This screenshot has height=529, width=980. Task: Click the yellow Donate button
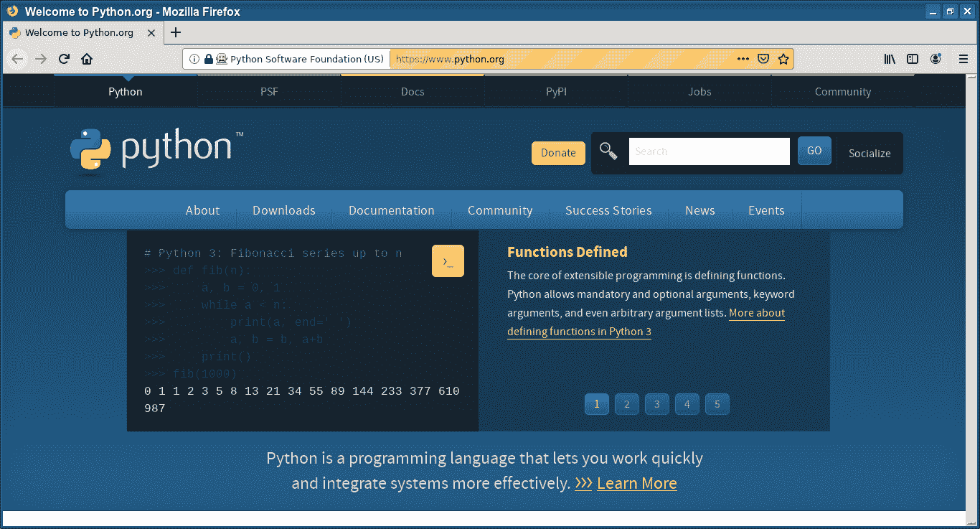point(558,153)
